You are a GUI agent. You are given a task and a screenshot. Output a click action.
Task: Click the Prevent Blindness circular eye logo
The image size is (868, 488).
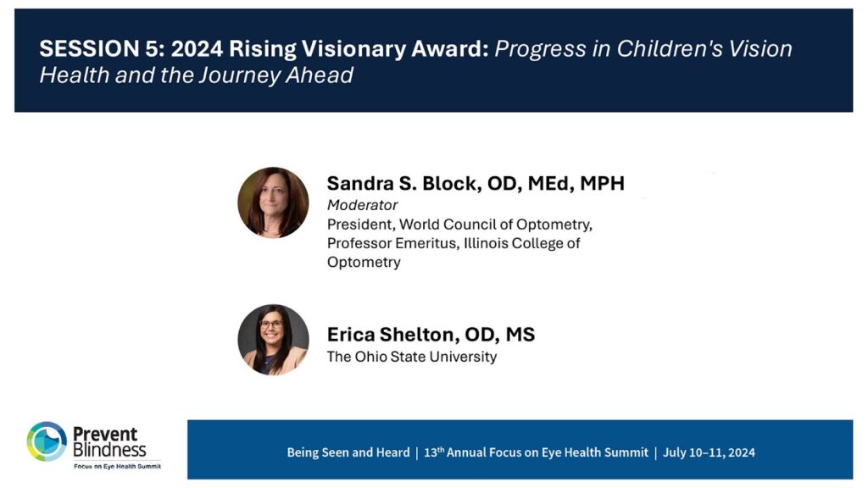(x=47, y=441)
